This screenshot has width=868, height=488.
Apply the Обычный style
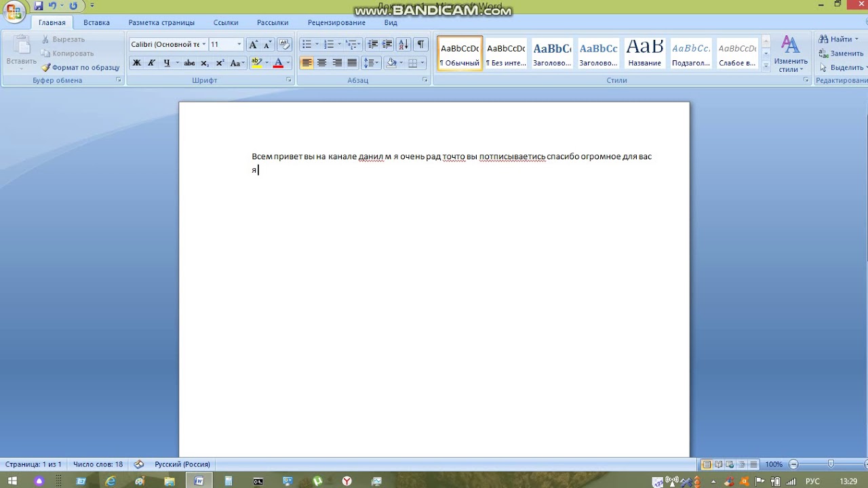pos(460,54)
